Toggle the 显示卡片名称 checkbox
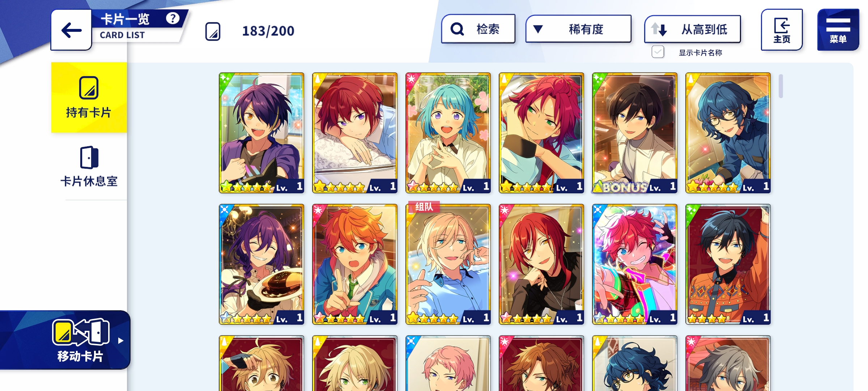The width and height of the screenshot is (868, 391). pyautogui.click(x=658, y=52)
